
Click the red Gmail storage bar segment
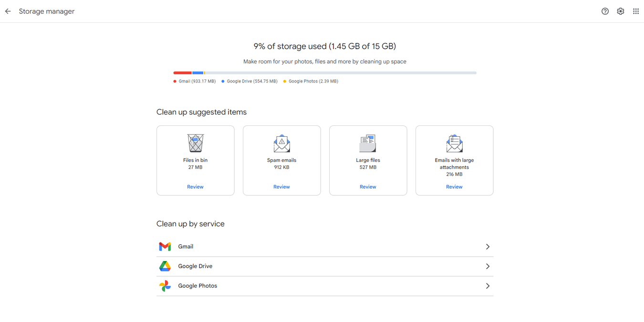182,73
